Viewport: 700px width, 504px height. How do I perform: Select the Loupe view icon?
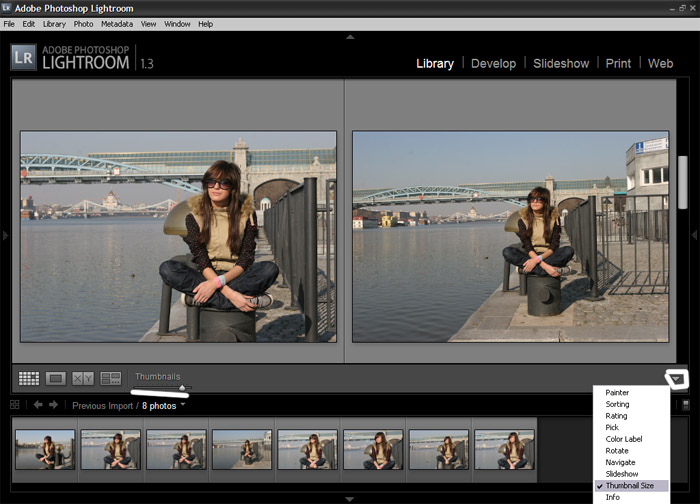[56, 378]
